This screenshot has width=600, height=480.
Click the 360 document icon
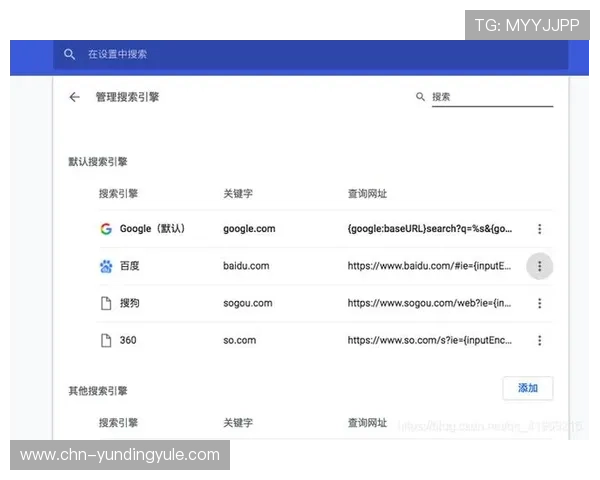tap(106, 340)
